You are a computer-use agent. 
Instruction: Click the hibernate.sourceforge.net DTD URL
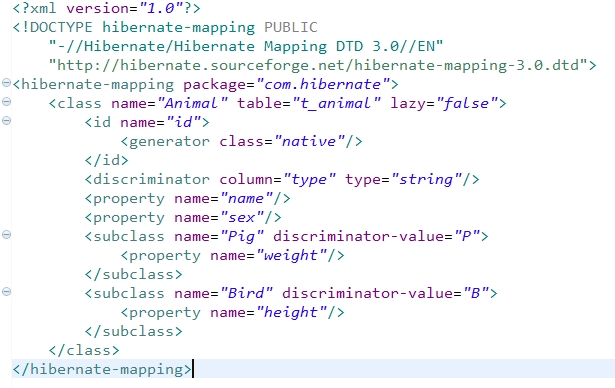(318, 65)
